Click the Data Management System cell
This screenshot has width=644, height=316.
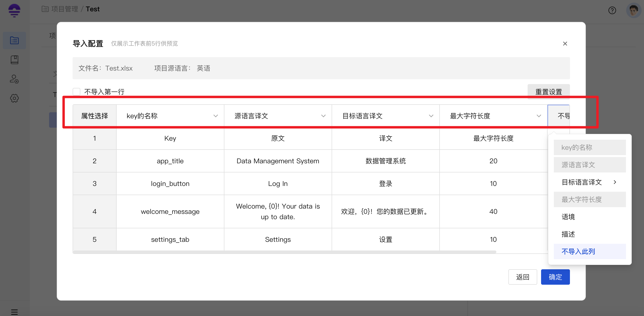[278, 161]
